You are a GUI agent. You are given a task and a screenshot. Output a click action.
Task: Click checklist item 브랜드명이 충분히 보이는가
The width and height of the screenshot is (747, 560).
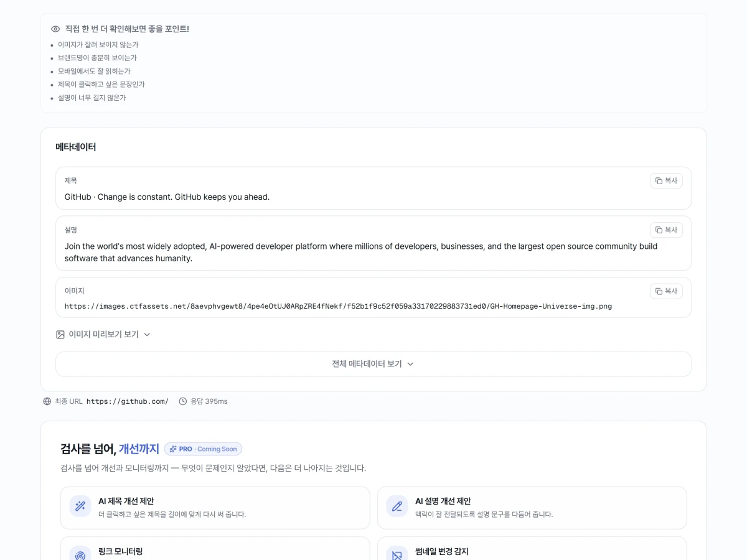[x=97, y=58]
